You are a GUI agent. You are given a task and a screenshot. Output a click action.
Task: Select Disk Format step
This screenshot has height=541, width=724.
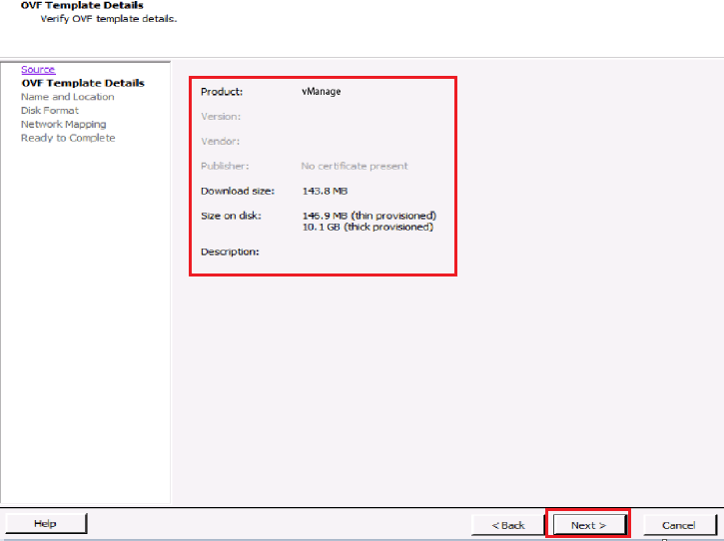click(50, 111)
